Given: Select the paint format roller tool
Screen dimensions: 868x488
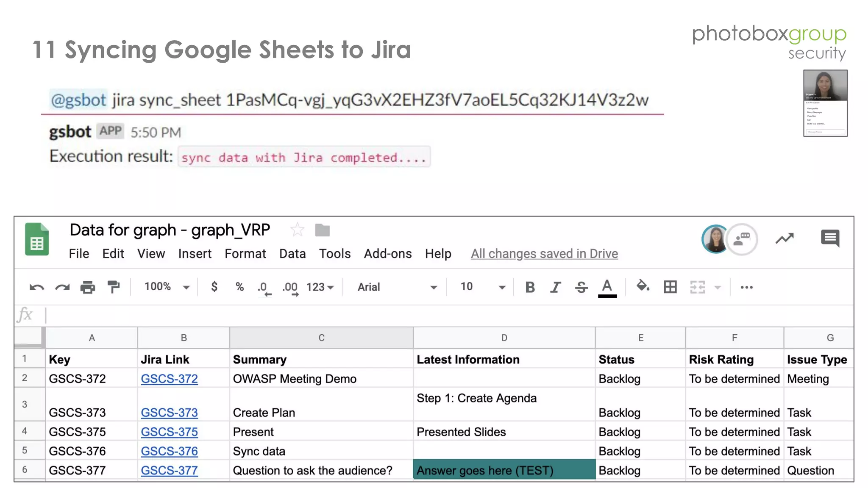Looking at the screenshot, I should [113, 287].
